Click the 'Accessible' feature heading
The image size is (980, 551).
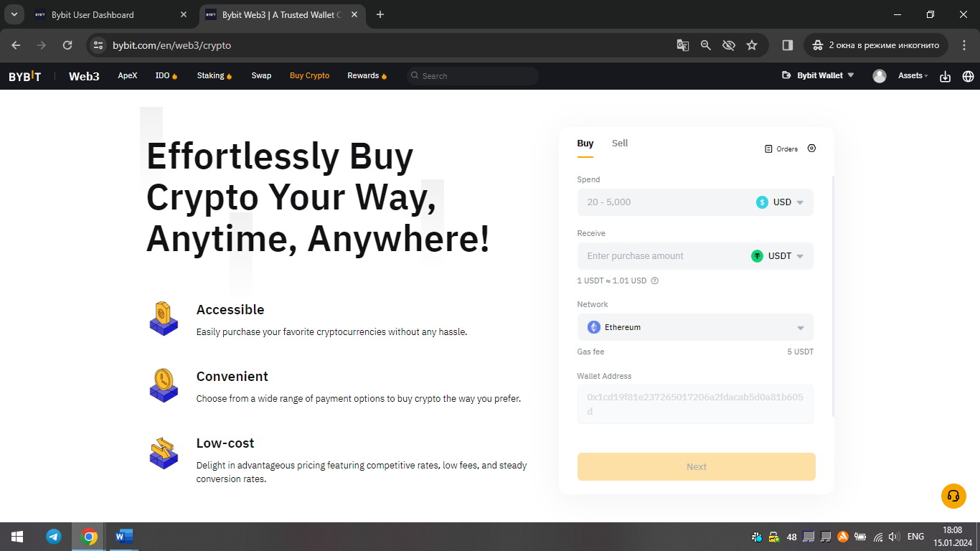(230, 310)
